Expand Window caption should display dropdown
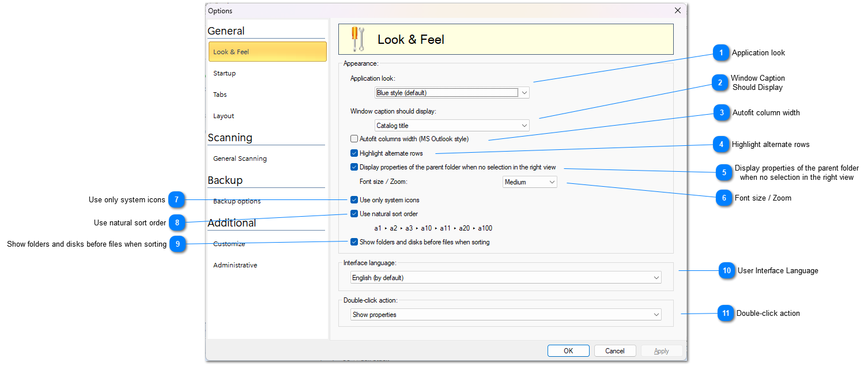868x366 pixels. pyautogui.click(x=452, y=126)
